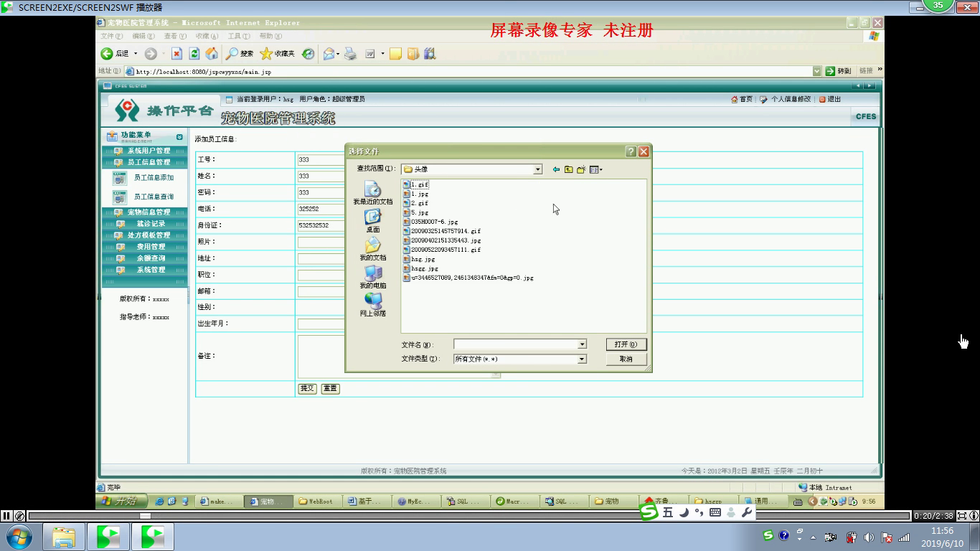
Task: Select file 5.jpg
Action: 416,213
